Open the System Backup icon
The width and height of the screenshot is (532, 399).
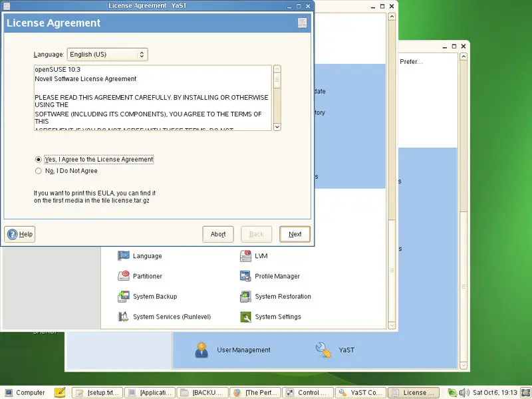pos(124,296)
